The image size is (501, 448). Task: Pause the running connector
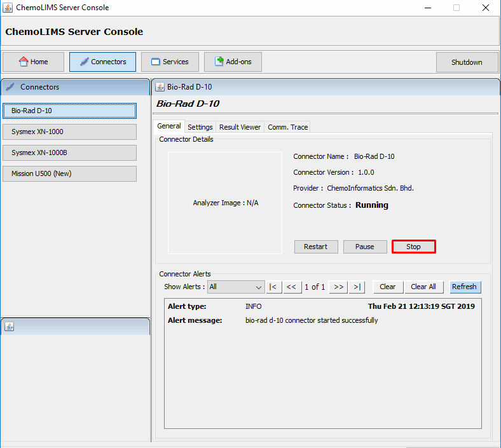point(365,247)
